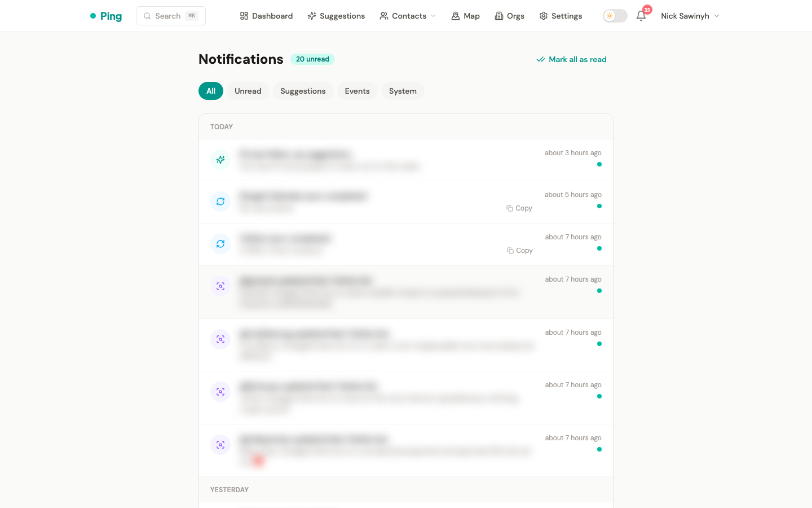
Task: Click unread dot of 5 hours ago notification
Action: coord(599,206)
